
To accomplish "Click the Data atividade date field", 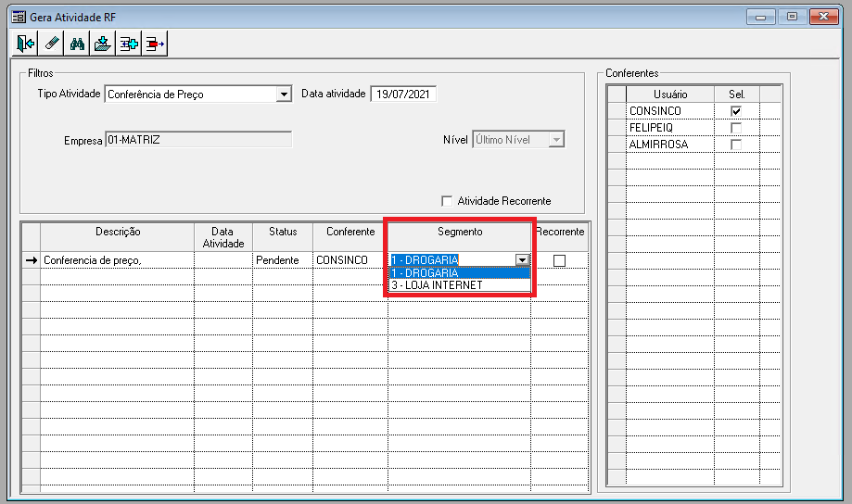I will pos(403,94).
